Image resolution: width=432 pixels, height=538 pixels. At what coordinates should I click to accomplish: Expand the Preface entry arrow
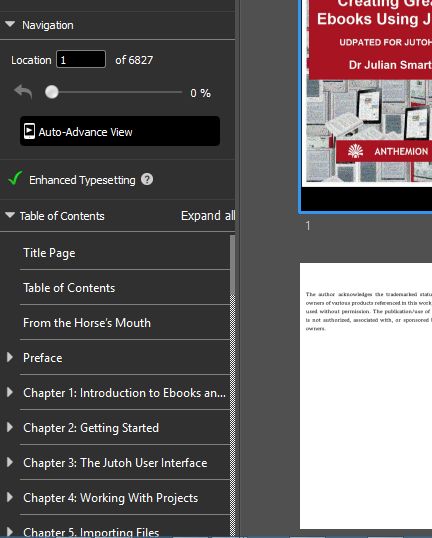click(x=10, y=357)
